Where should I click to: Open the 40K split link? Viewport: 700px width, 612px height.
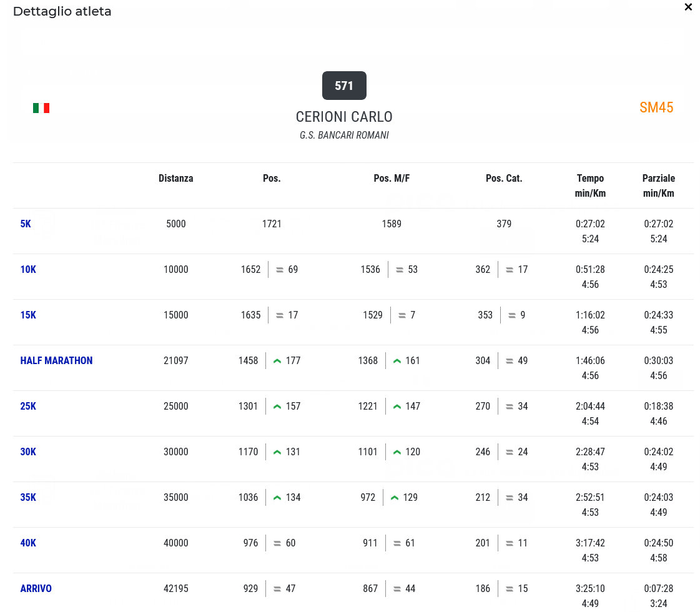point(28,543)
